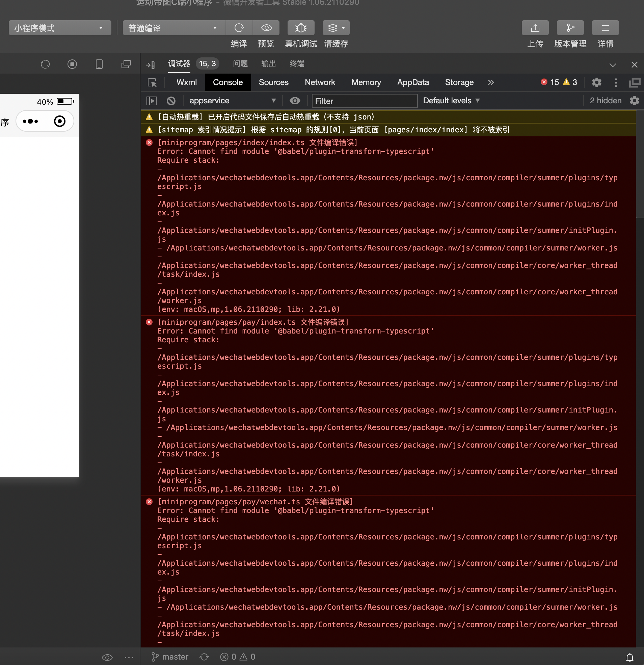Click the notification bell icon
Screen dimensions: 644x665
(x=630, y=657)
